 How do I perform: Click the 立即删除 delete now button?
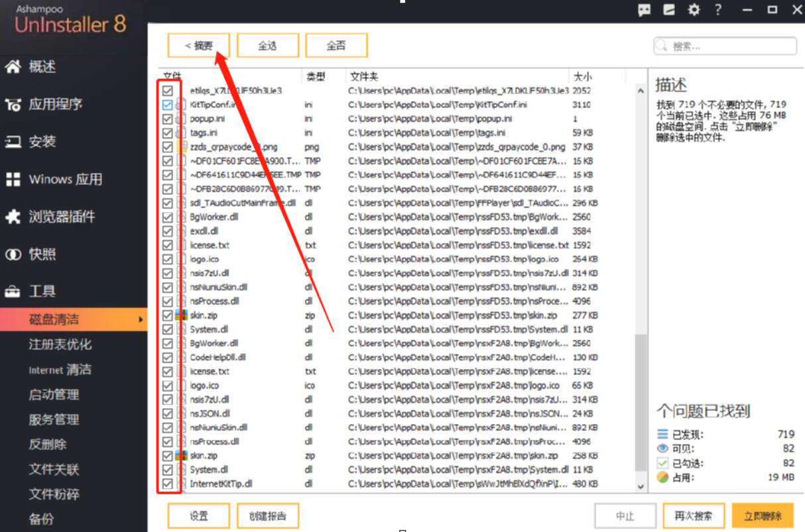click(x=763, y=516)
